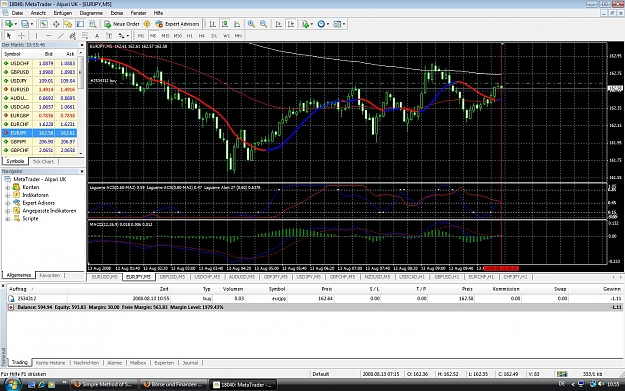Switch timeframe to H4
This screenshot has height=391, width=625.
coord(202,36)
